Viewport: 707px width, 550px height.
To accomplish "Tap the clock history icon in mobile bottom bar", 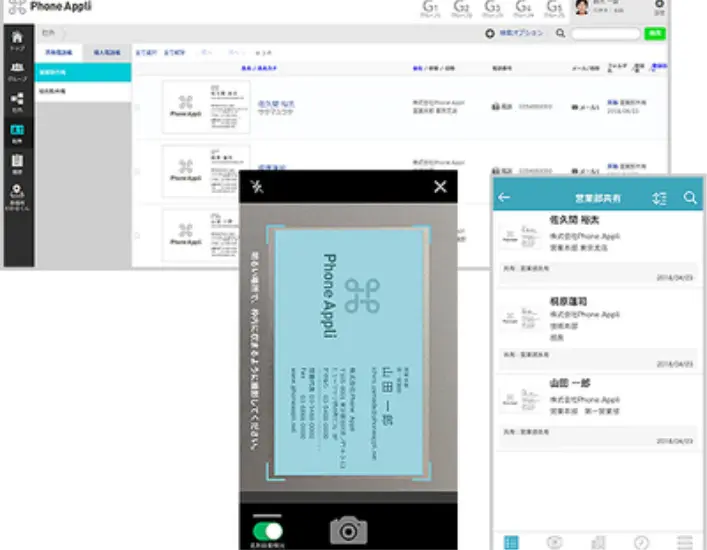I will tap(642, 542).
